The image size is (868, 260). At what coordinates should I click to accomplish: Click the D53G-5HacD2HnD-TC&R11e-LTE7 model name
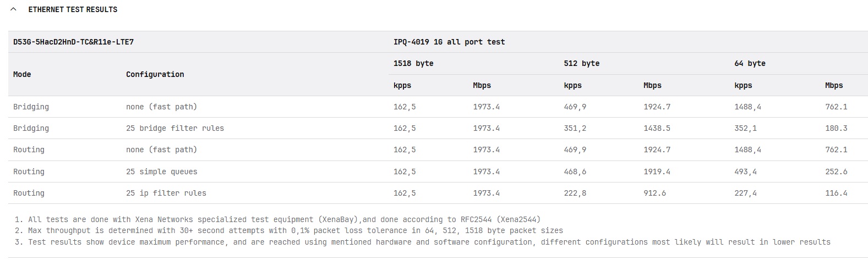[73, 42]
